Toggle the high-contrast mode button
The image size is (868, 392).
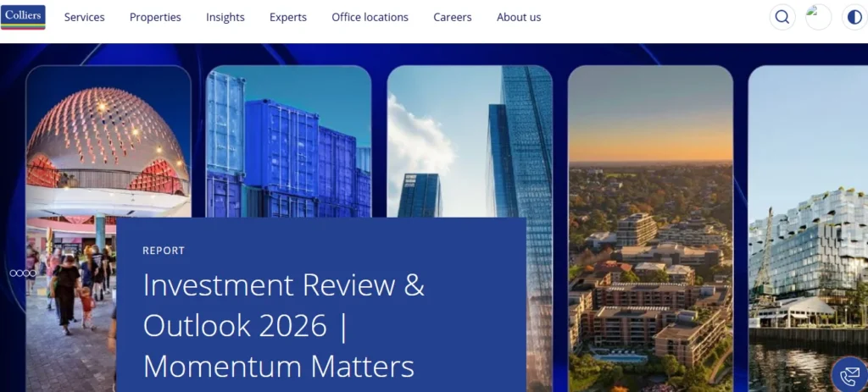point(854,17)
